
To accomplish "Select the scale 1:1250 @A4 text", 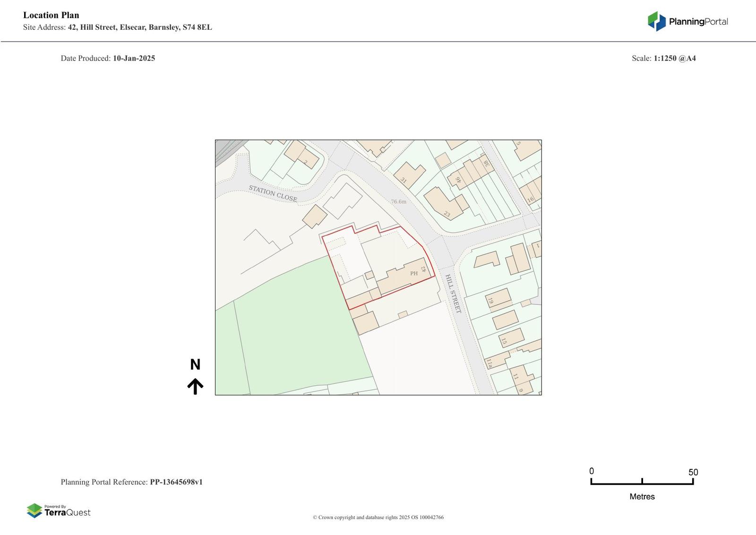I will (674, 58).
